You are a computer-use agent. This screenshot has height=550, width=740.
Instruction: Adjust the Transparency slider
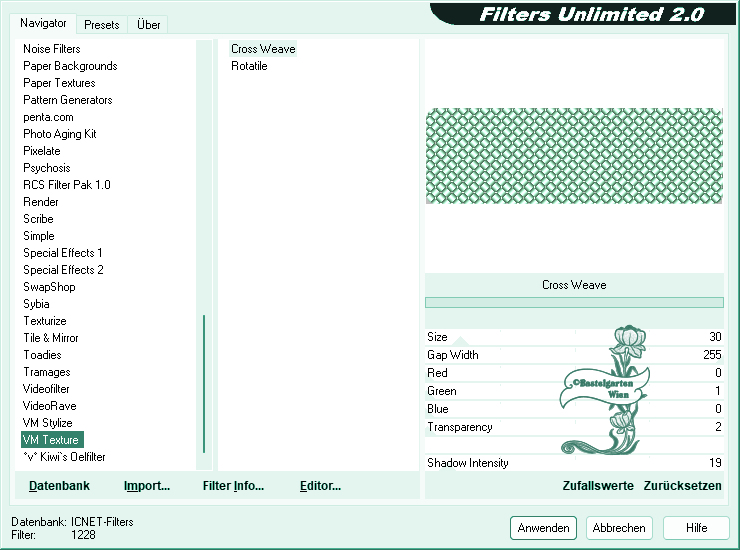[574, 427]
